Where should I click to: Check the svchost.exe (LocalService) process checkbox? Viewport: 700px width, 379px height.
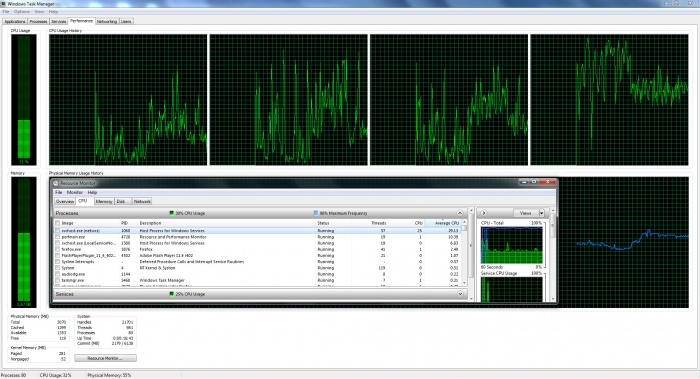tap(58, 243)
